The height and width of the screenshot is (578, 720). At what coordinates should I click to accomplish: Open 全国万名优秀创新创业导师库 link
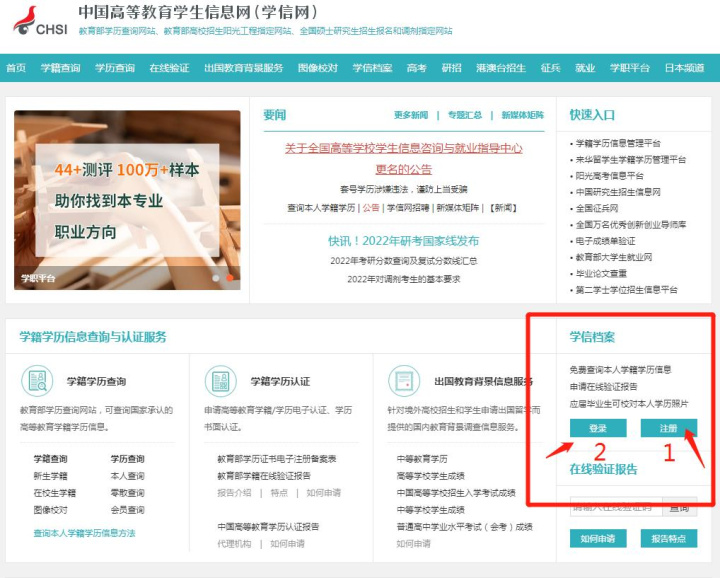[x=631, y=224]
